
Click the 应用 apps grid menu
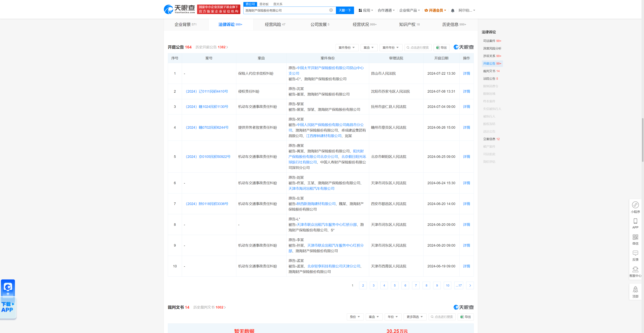[366, 11]
